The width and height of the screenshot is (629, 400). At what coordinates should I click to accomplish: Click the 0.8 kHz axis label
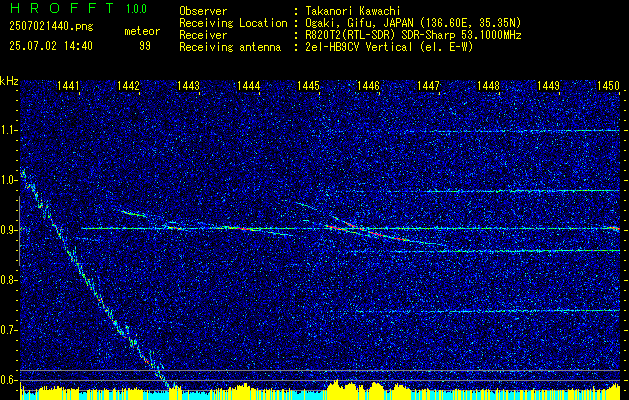[x=8, y=280]
